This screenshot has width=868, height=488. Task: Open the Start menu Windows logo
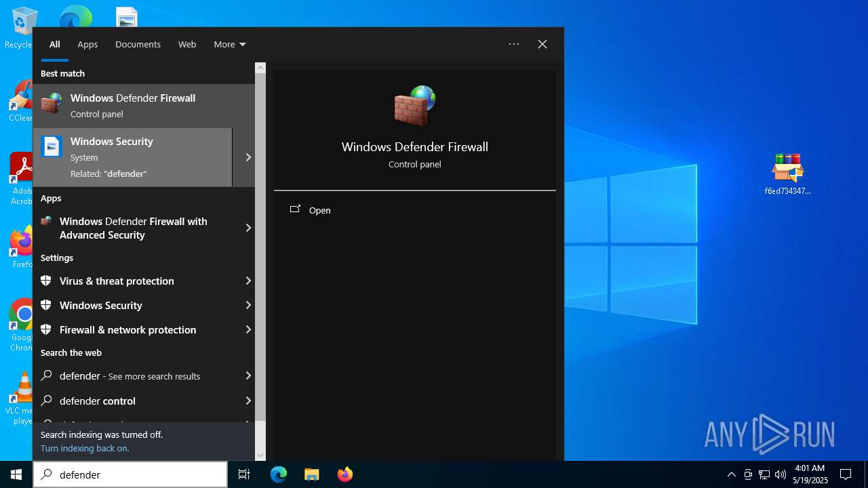[x=16, y=474]
